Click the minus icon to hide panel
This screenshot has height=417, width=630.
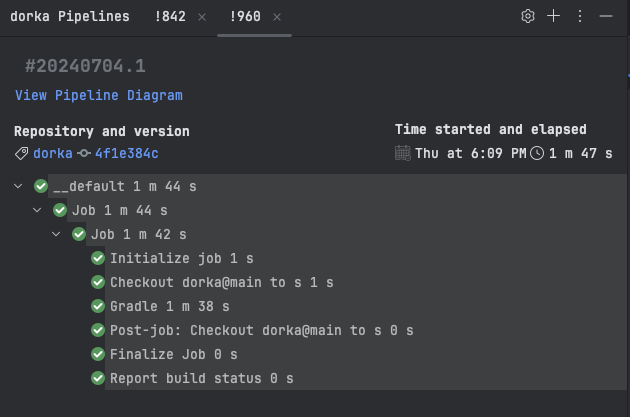point(605,16)
